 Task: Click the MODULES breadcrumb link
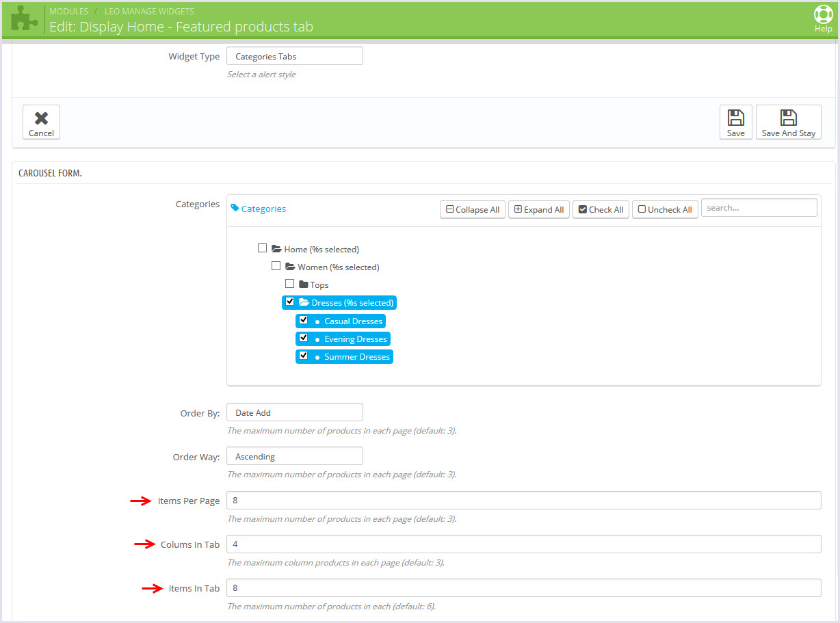coord(68,12)
